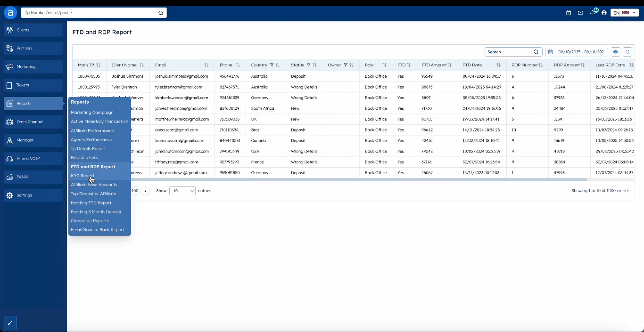This screenshot has height=332, width=644.
Task: Click South Africa country cell
Action: click(x=263, y=108)
